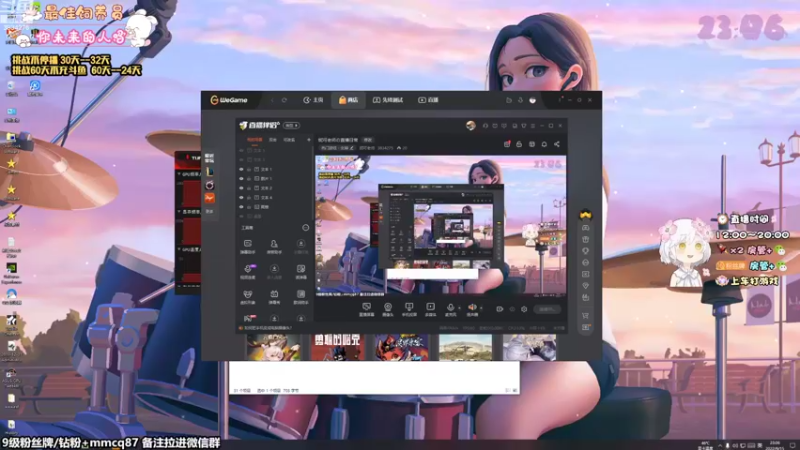Open the 直播 tab in WeGame
The height and width of the screenshot is (450, 800).
pyautogui.click(x=429, y=100)
